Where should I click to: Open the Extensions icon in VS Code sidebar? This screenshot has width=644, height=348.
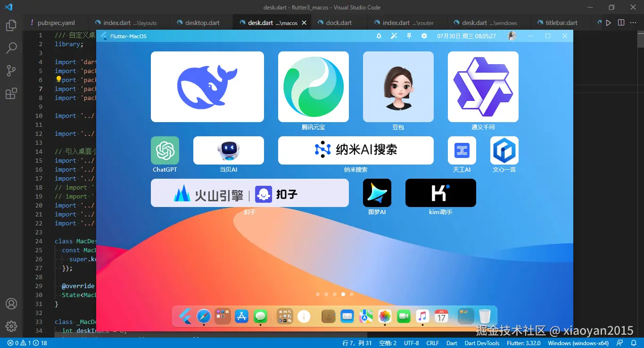11,93
